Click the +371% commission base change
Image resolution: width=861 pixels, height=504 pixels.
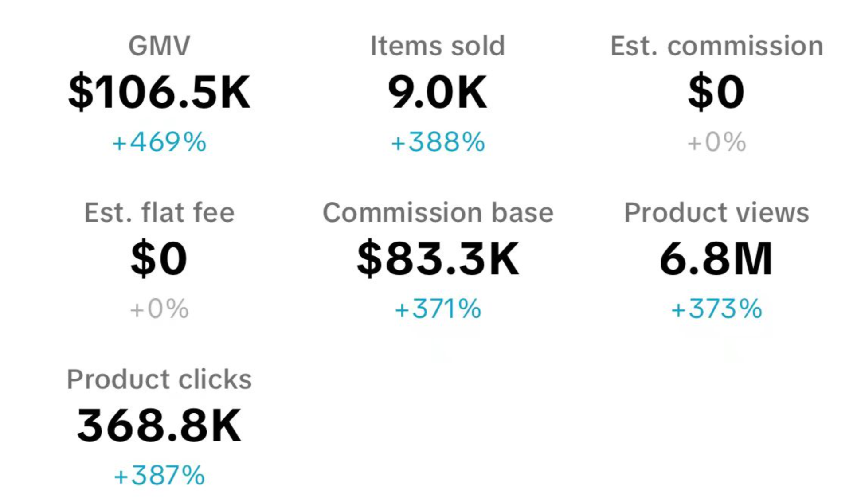[x=438, y=309]
